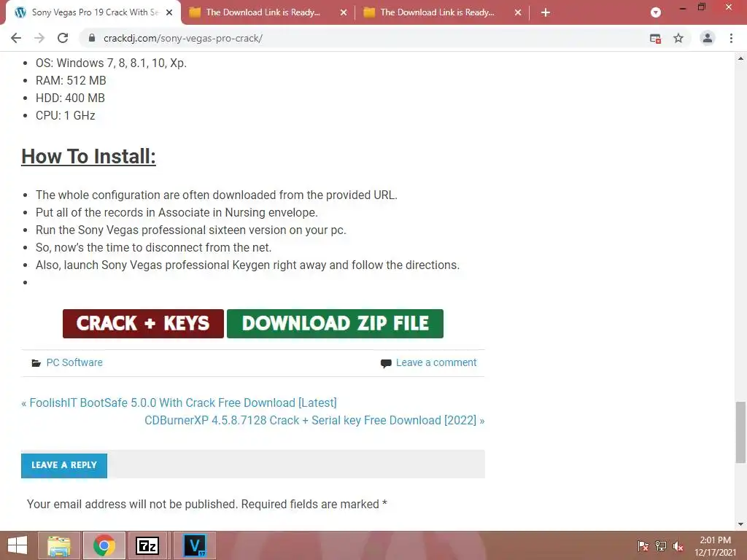This screenshot has height=560, width=747.
Task: Switch to Sony Vegas Pro 19 Crack tab
Action: point(94,12)
